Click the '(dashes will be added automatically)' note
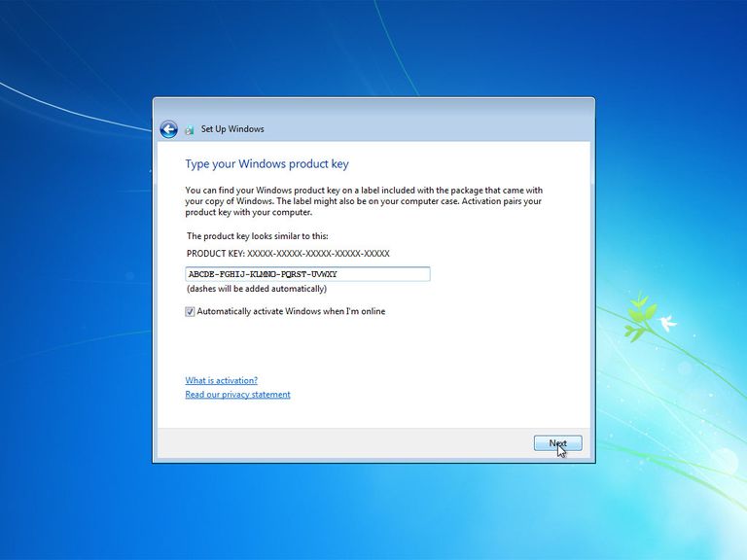This screenshot has height=560, width=747. click(257, 289)
